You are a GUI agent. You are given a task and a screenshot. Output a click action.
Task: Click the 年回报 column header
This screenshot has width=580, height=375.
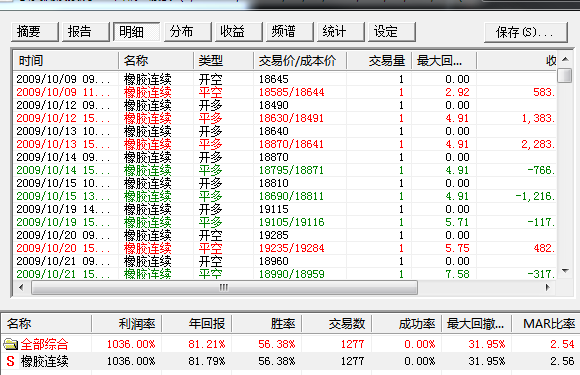pos(197,324)
